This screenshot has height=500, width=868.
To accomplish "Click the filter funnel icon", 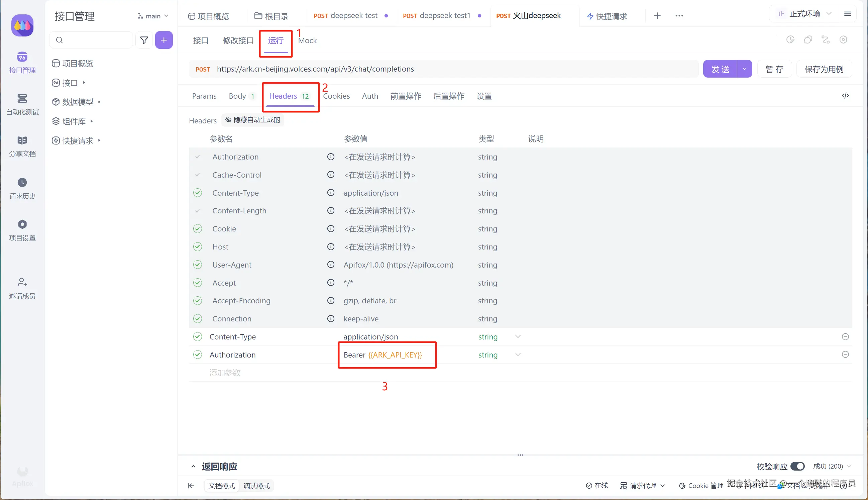I will 144,40.
